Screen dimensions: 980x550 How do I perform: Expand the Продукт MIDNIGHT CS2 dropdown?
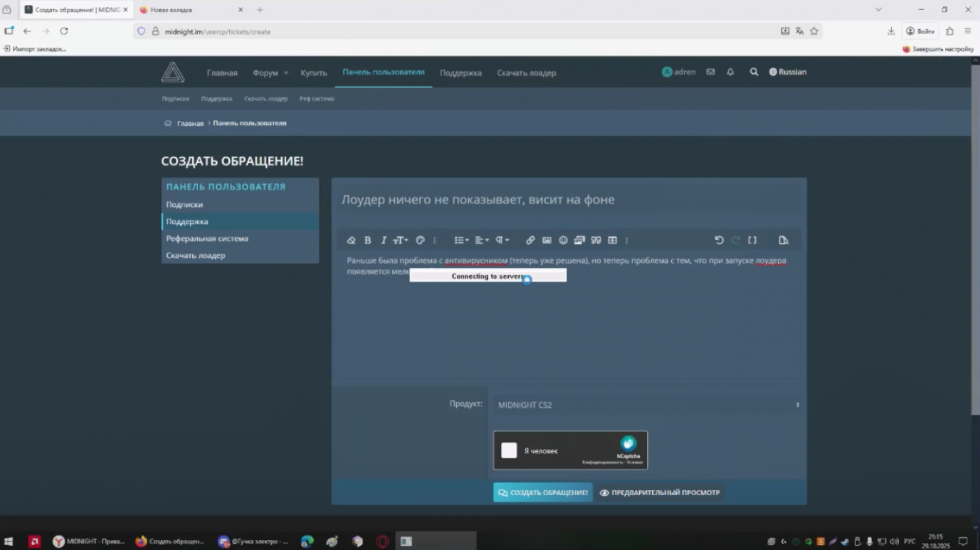(x=647, y=405)
